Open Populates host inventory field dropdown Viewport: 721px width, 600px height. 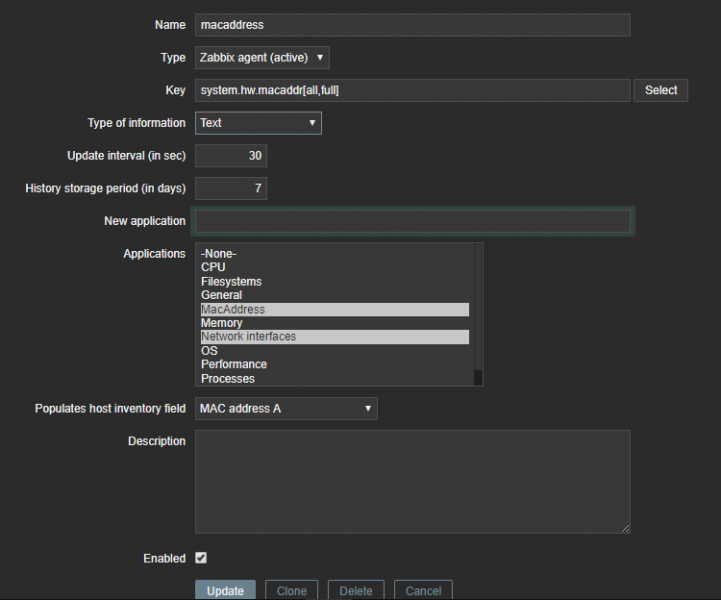point(286,408)
